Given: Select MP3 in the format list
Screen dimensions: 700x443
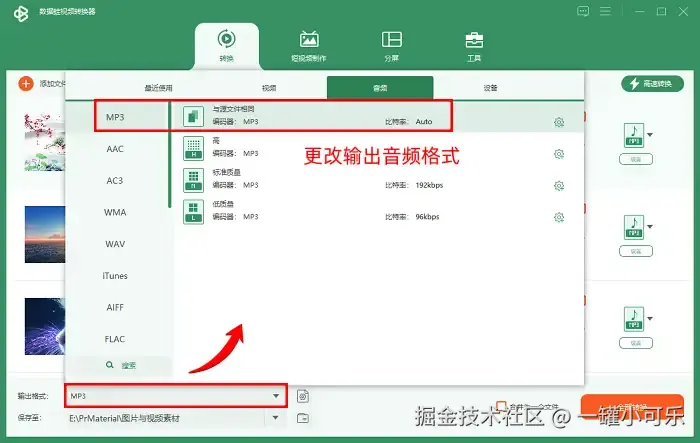Looking at the screenshot, I should coord(115,117).
